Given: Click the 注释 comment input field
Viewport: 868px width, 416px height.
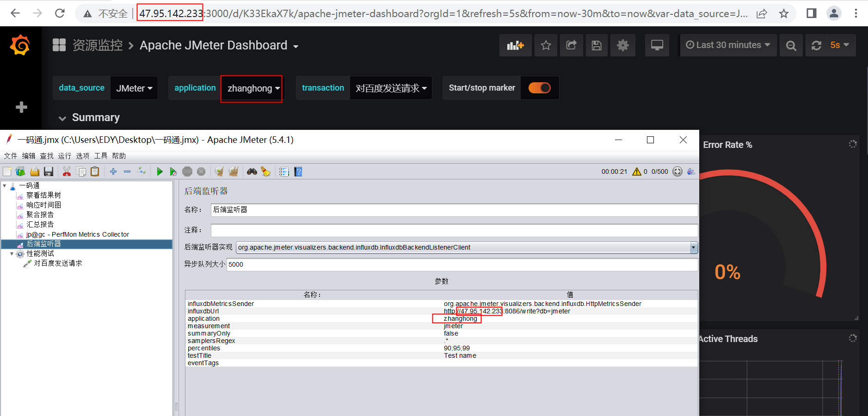Looking at the screenshot, I should [x=454, y=230].
